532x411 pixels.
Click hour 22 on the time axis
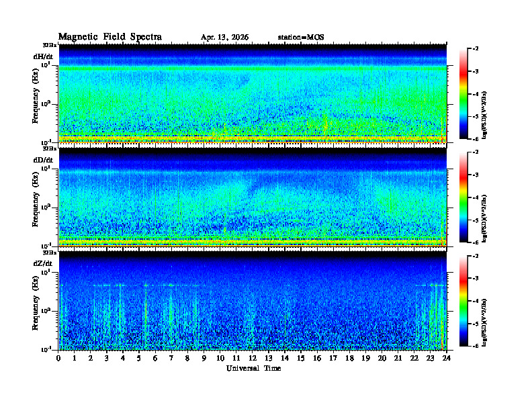(414, 358)
